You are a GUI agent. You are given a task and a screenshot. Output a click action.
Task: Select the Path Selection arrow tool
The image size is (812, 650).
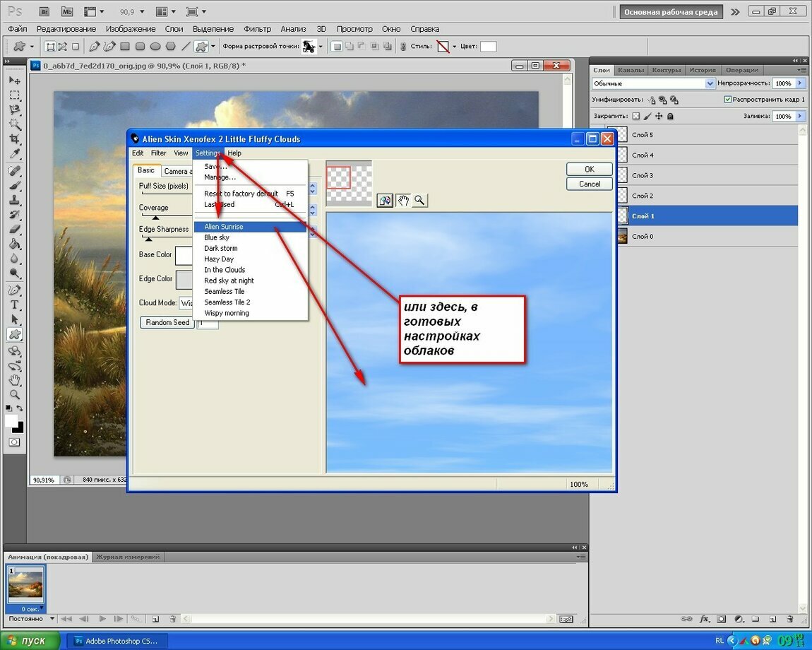pos(15,319)
